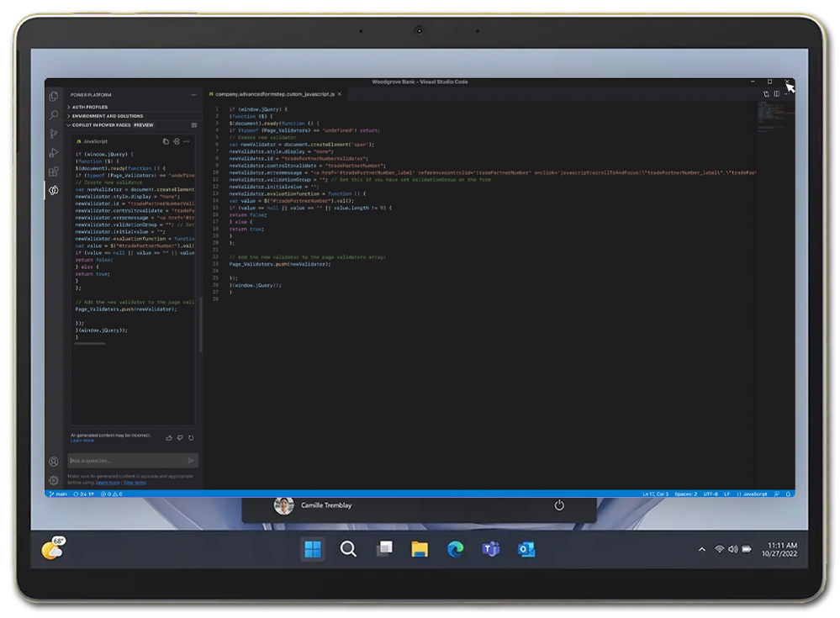Click the Learn more link below the code
840x618 pixels.
coord(82,441)
